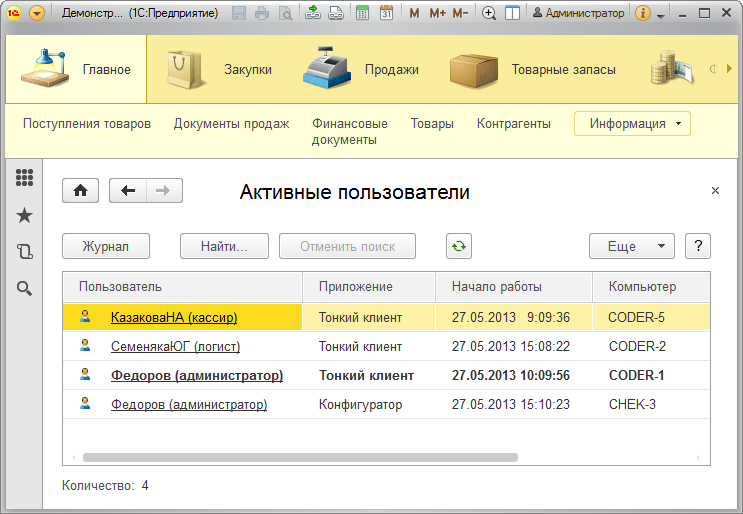Click the zoom magnifier icon
The width and height of the screenshot is (743, 514).
point(489,13)
